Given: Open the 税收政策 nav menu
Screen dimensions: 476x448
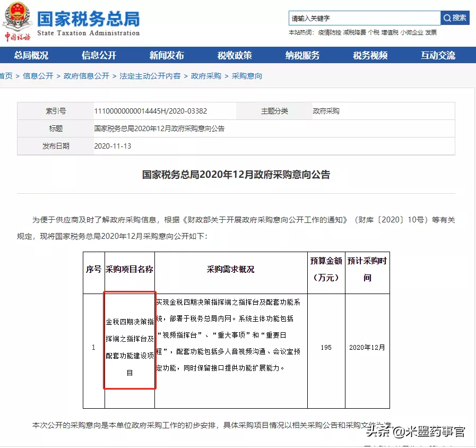Looking at the screenshot, I should [x=235, y=55].
